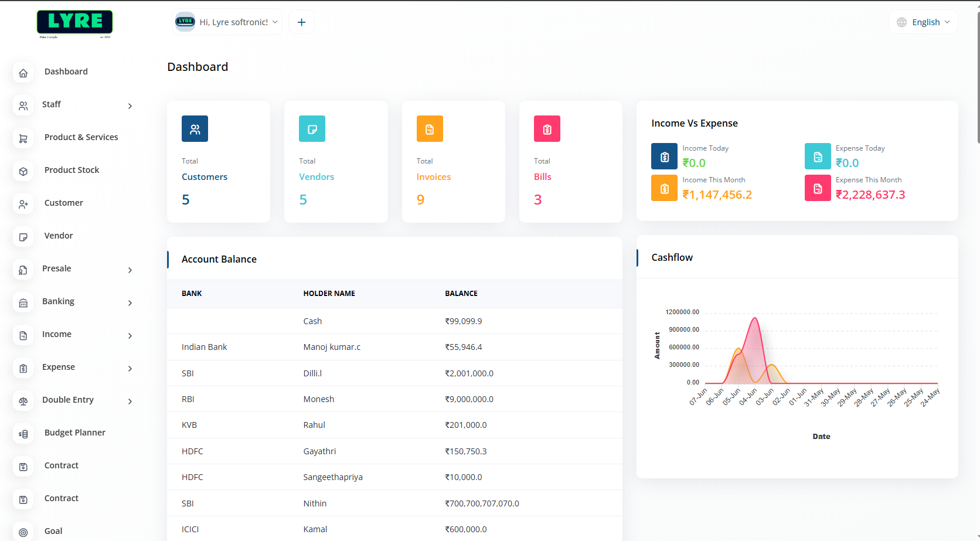
Task: Click the Product & Services cart icon
Action: click(x=23, y=139)
